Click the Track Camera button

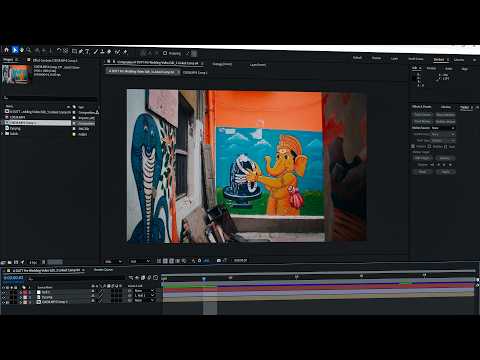tap(423, 115)
